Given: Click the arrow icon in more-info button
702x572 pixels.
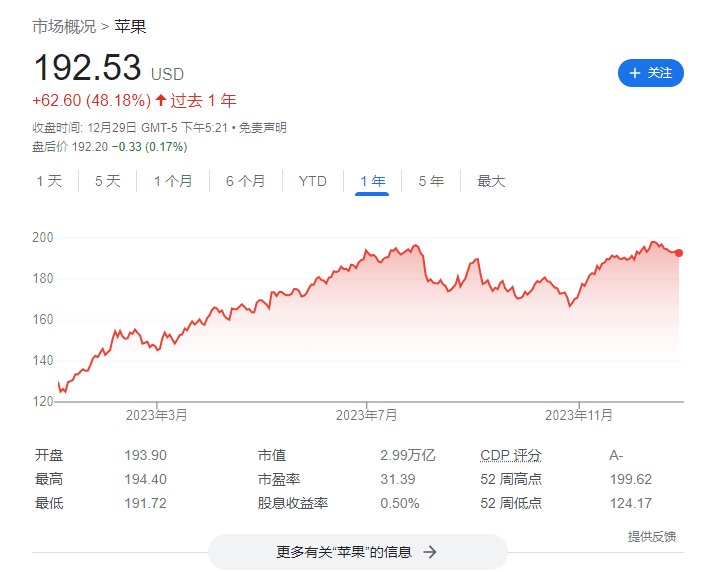Looking at the screenshot, I should (429, 552).
